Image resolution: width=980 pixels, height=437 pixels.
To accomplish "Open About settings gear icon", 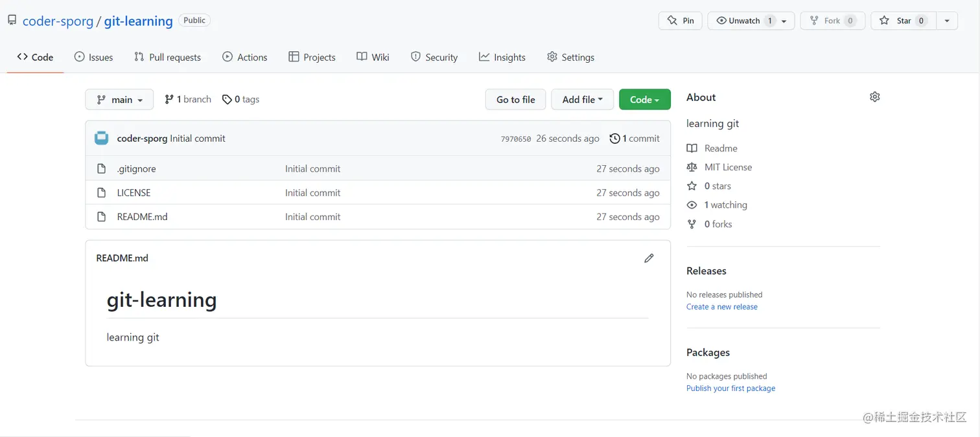I will (874, 97).
